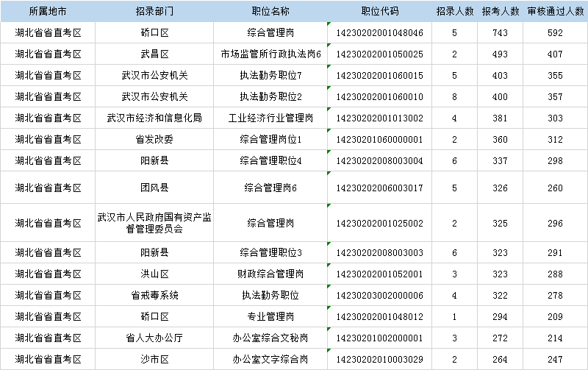Screen dimensions: 588x370
Task: Click the 报考人数 column header
Action: [x=501, y=11]
